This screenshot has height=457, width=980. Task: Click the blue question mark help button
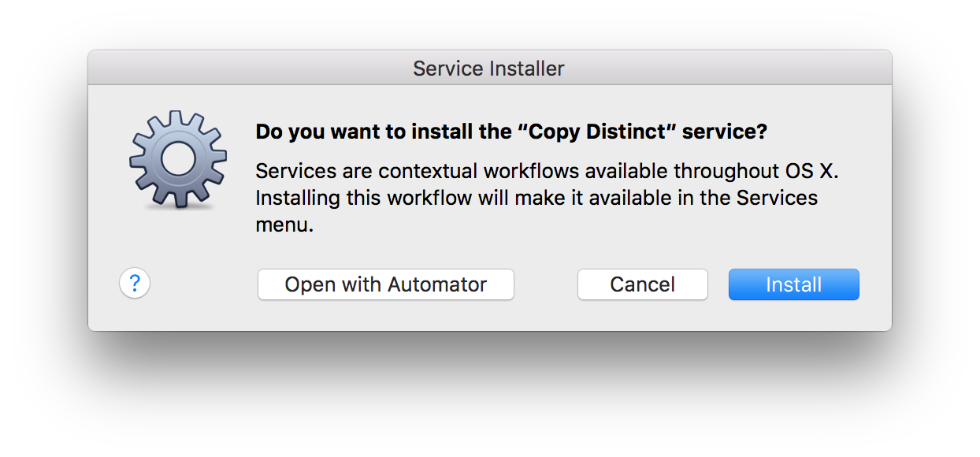[135, 283]
